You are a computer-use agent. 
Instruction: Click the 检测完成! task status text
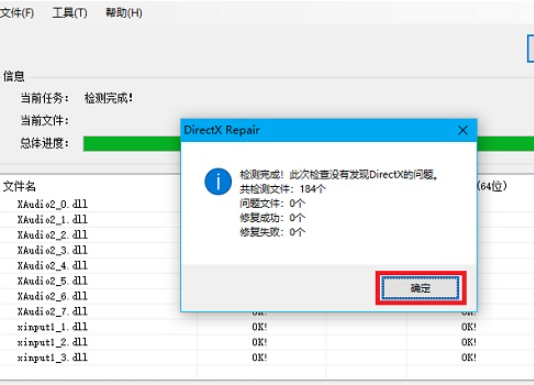109,98
